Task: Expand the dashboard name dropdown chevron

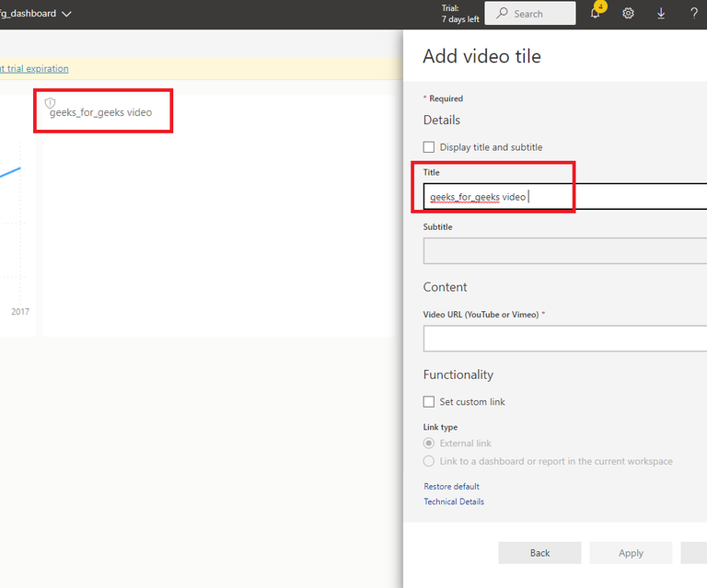Action: tap(66, 14)
